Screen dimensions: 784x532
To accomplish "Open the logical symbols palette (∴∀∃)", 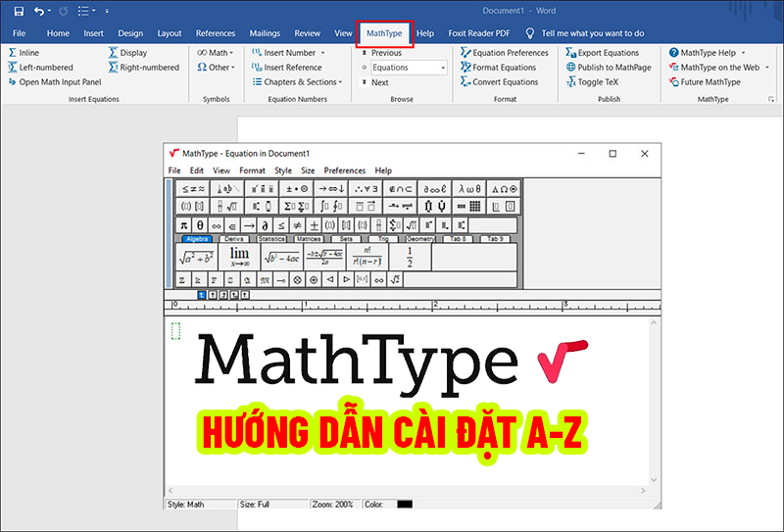I will click(x=366, y=189).
